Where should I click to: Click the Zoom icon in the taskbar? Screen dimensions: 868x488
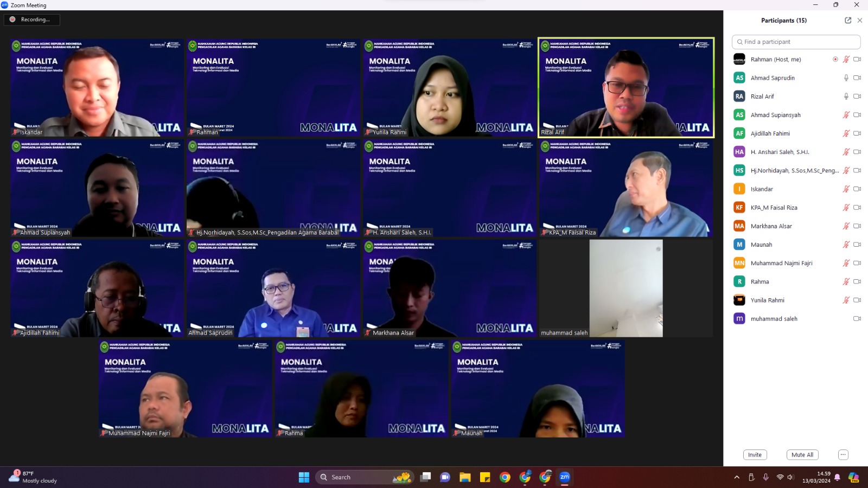point(565,477)
